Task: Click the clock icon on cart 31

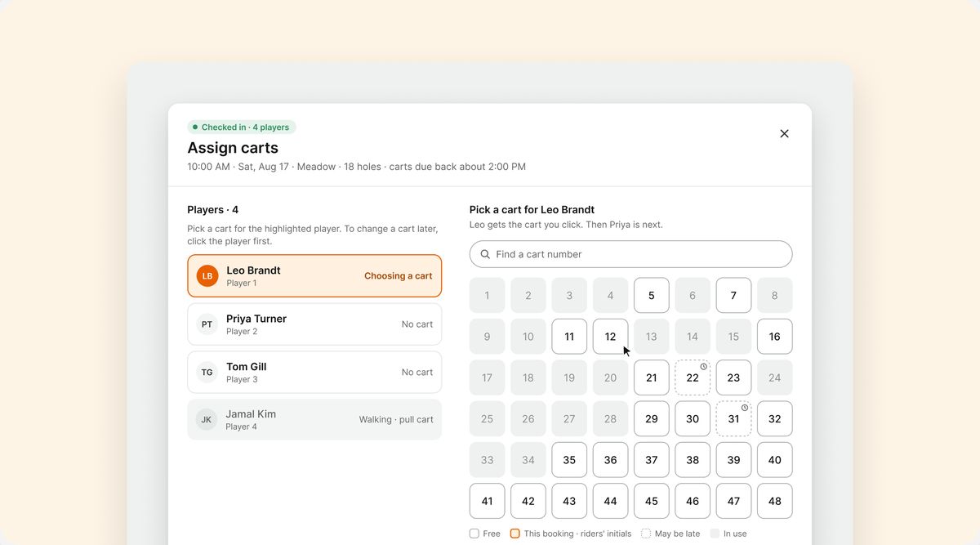Action: 744,408
